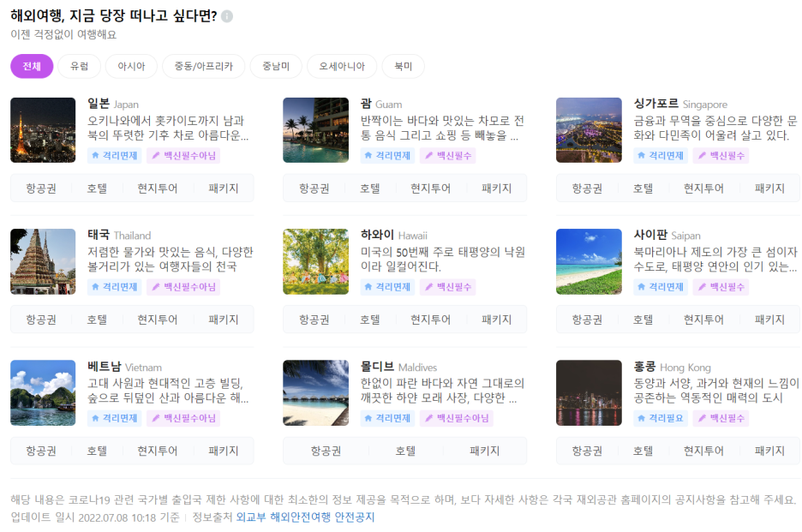The image size is (802, 532).
Task: Click 현지투어 under Saipan
Action: 703,320
